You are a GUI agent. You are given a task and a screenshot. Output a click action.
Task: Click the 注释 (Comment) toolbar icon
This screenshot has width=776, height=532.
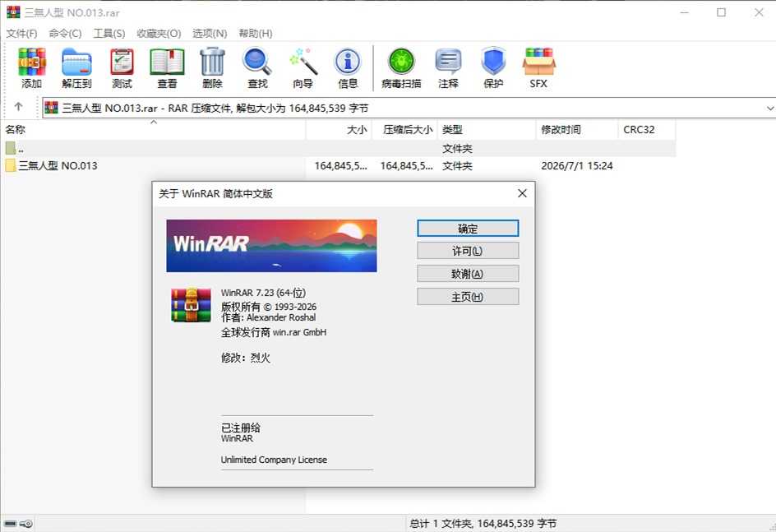[x=448, y=62]
